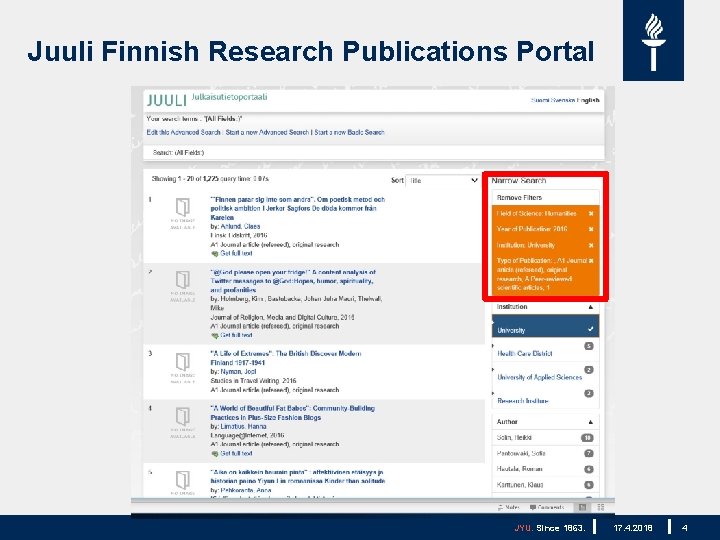Open the book cover icon for result 2

point(183,280)
